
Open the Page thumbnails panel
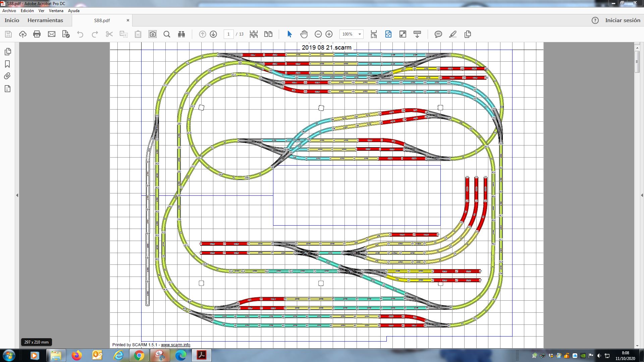tap(8, 52)
